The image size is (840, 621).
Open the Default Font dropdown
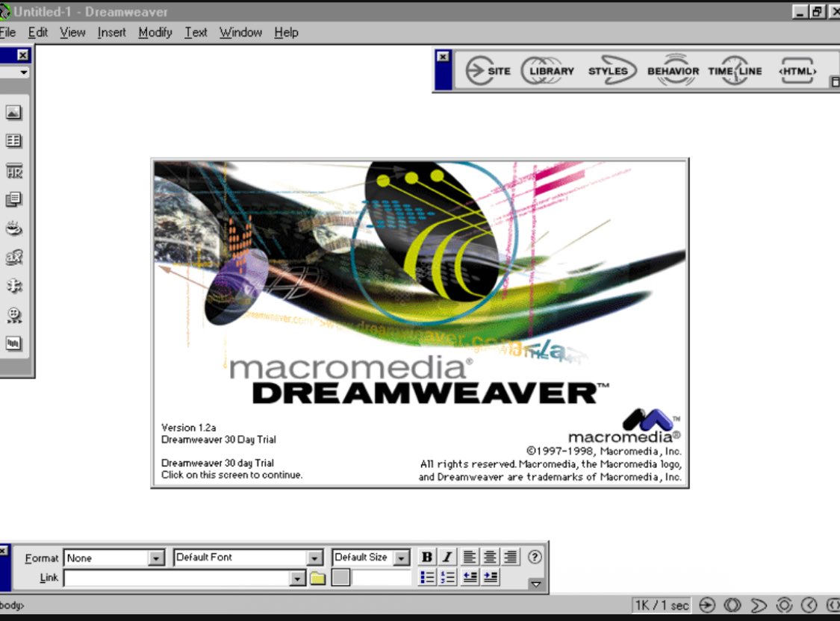315,558
